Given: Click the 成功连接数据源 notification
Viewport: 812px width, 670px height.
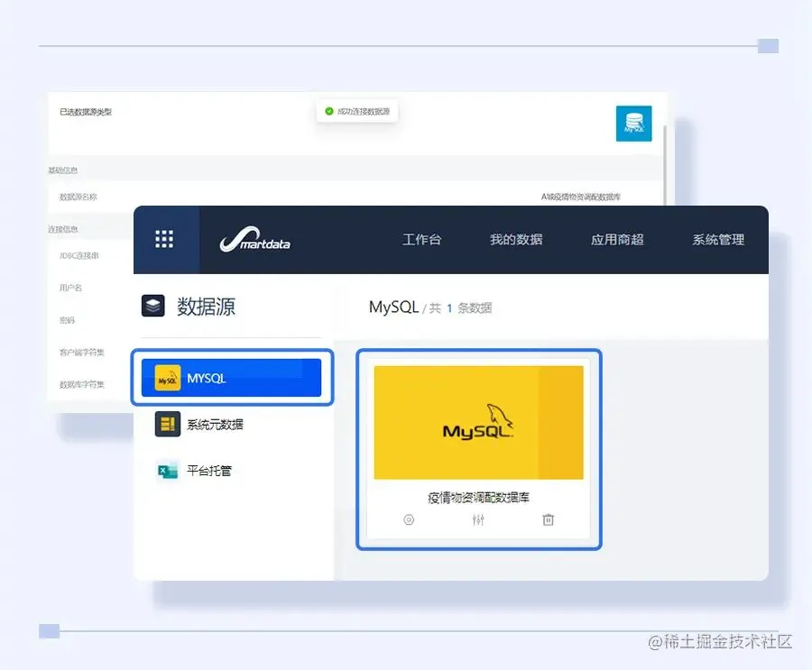Looking at the screenshot, I should (x=357, y=111).
